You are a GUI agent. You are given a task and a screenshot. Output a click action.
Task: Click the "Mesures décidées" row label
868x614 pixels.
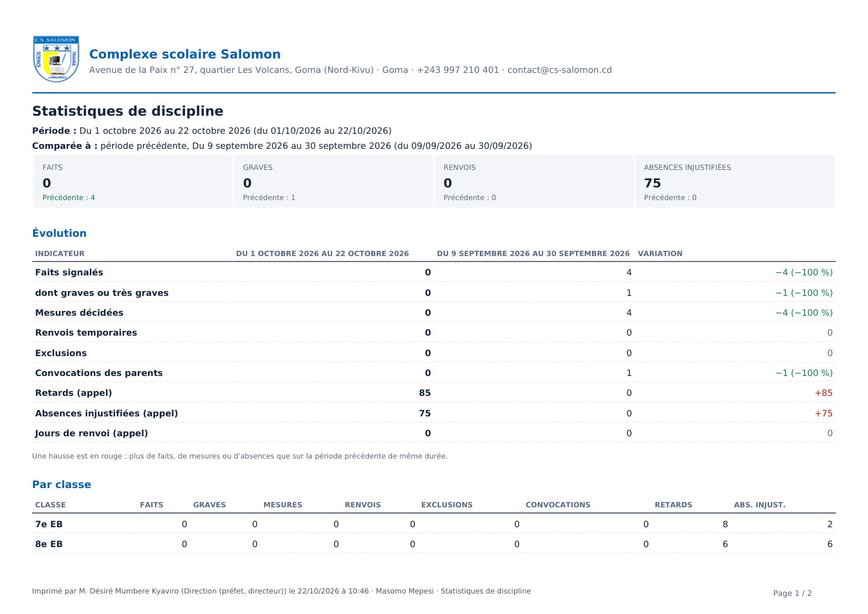click(79, 313)
